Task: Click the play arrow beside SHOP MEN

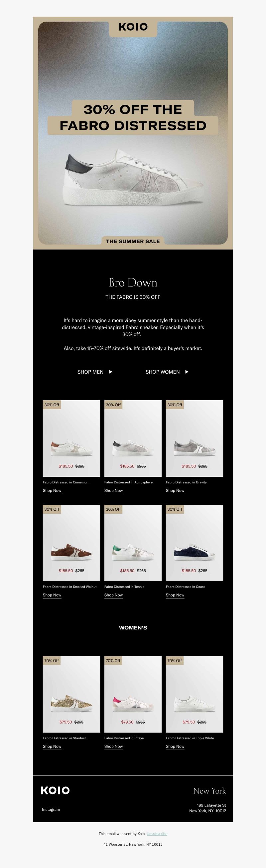Action: [111, 372]
